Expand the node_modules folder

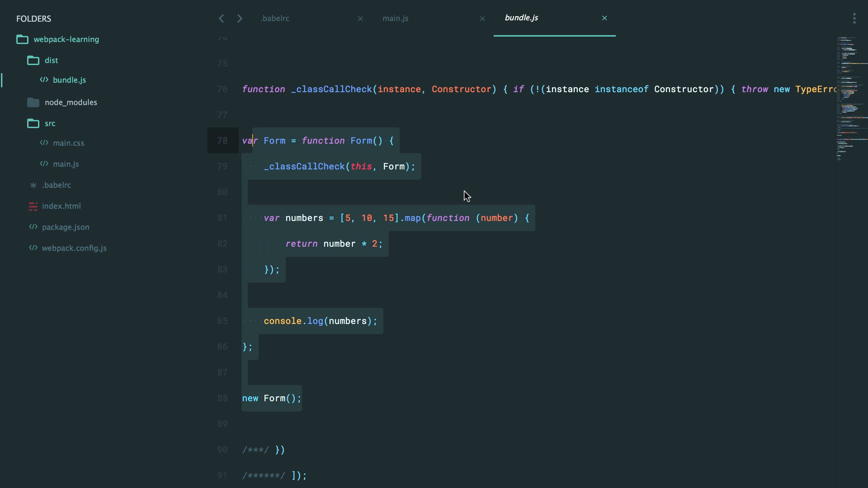tap(71, 103)
